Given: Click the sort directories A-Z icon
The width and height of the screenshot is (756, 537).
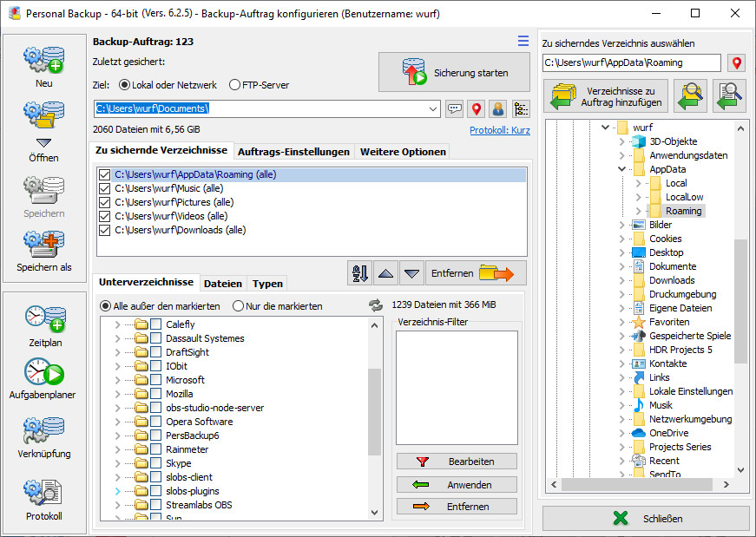Looking at the screenshot, I should tap(359, 273).
